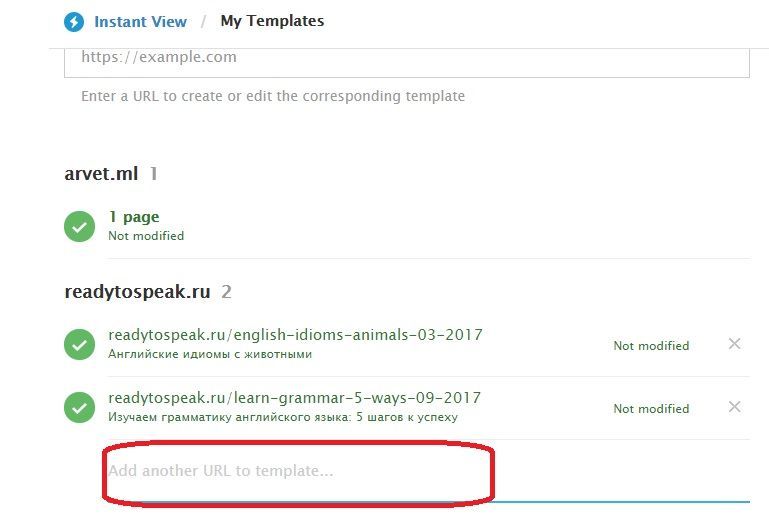
Task: Focus the https://example.com URL field
Action: click(406, 58)
